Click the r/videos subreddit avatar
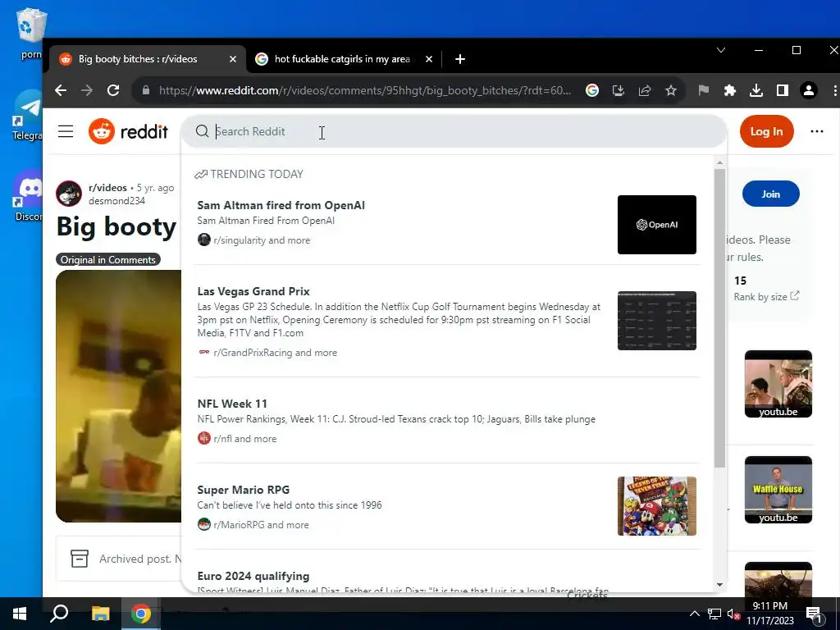The width and height of the screenshot is (840, 630). point(69,194)
